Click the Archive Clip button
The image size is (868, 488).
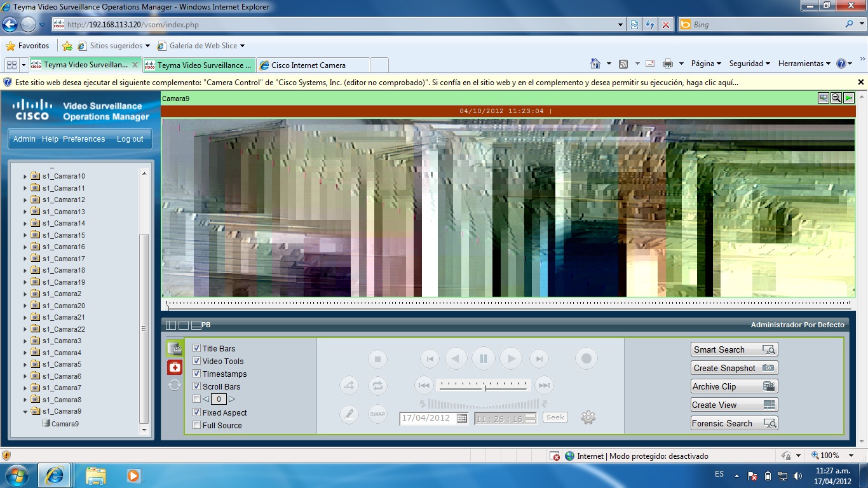(x=735, y=386)
